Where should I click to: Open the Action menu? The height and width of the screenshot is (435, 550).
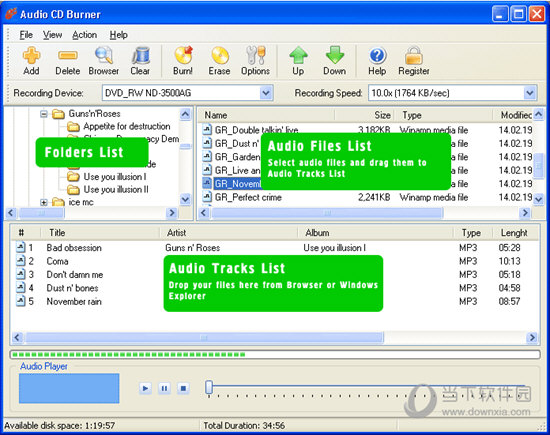[x=85, y=35]
